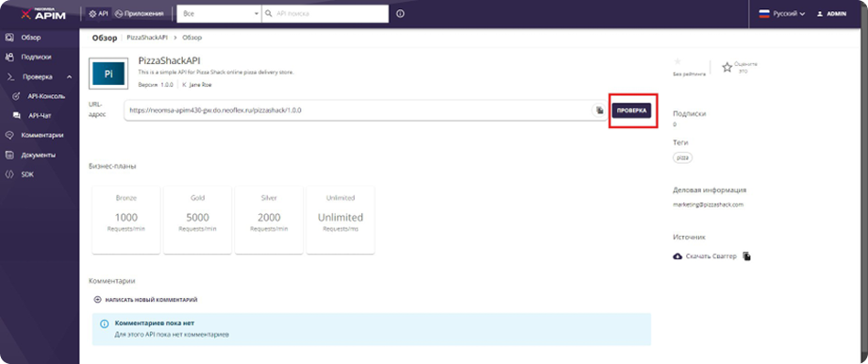This screenshot has width=868, height=364.
Task: Click the pizza tag chip
Action: (683, 157)
